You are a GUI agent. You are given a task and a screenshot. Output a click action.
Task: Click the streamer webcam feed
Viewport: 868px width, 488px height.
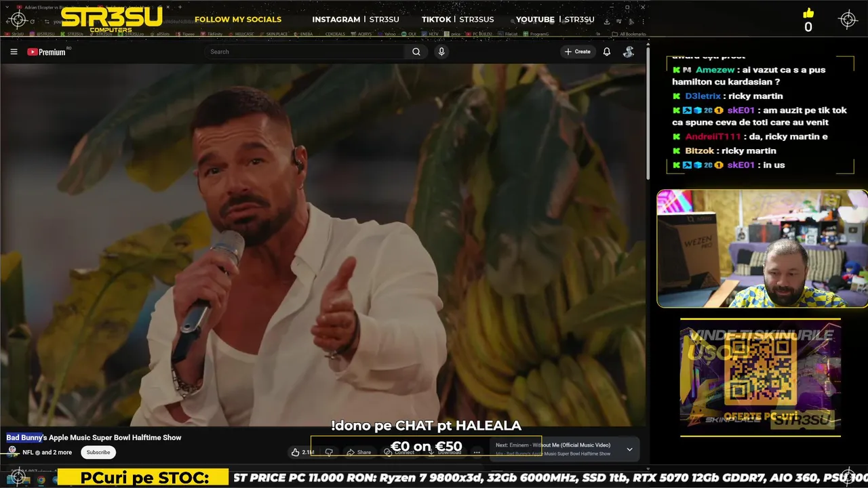click(762, 249)
